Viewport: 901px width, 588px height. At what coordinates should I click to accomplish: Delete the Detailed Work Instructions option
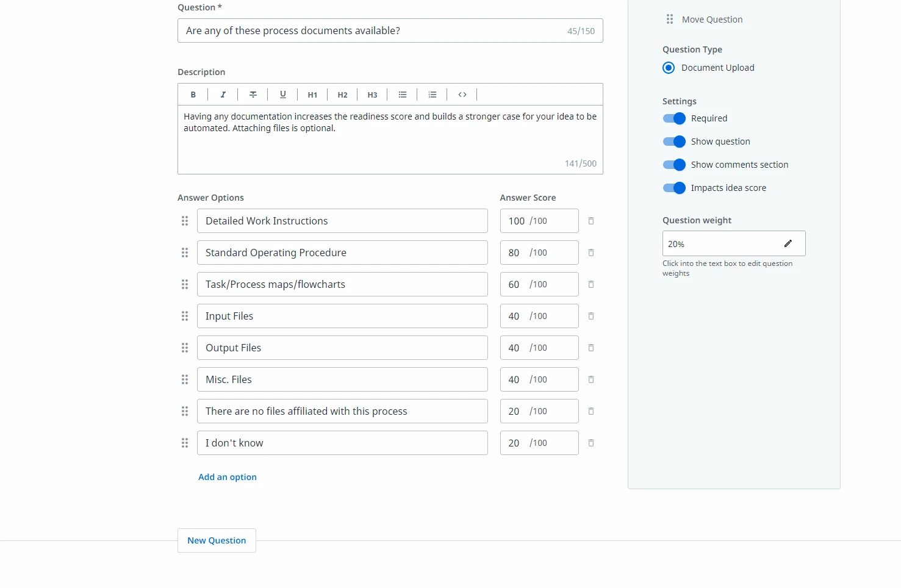(x=591, y=221)
